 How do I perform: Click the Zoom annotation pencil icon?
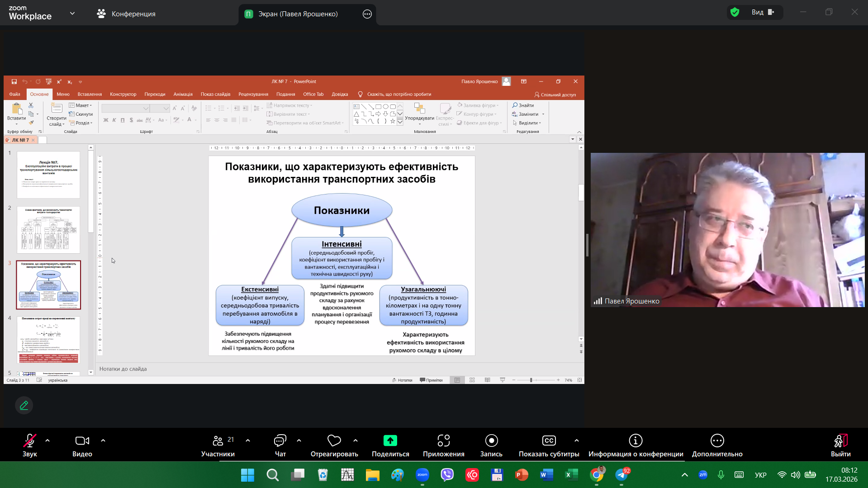[x=24, y=405]
